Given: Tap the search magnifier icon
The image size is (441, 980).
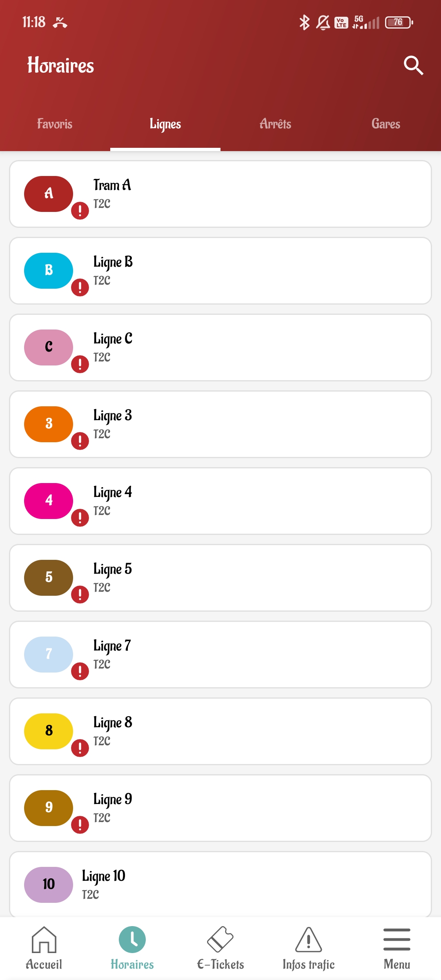Looking at the screenshot, I should [413, 65].
